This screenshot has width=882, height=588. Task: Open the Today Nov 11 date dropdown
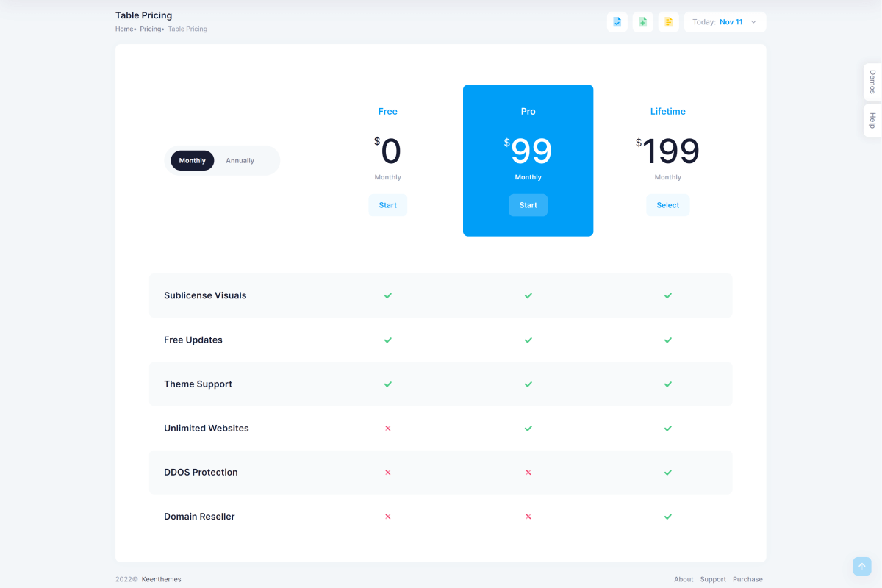[724, 22]
